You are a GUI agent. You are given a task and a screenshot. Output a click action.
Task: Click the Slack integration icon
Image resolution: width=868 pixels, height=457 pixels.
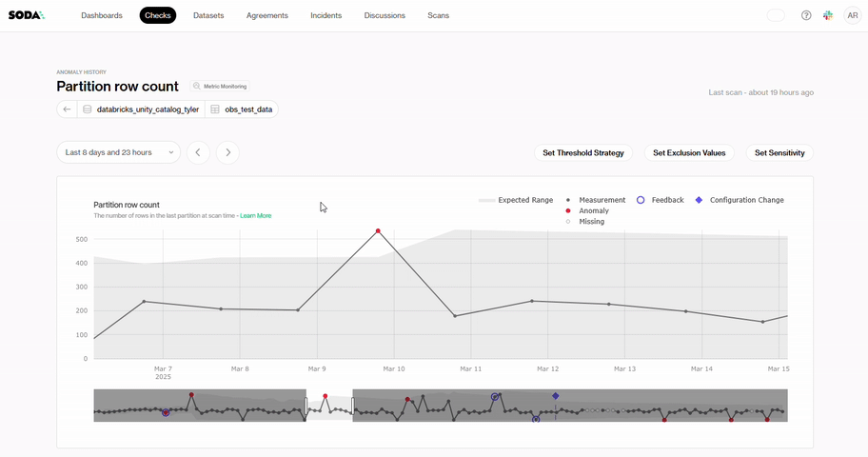point(828,15)
